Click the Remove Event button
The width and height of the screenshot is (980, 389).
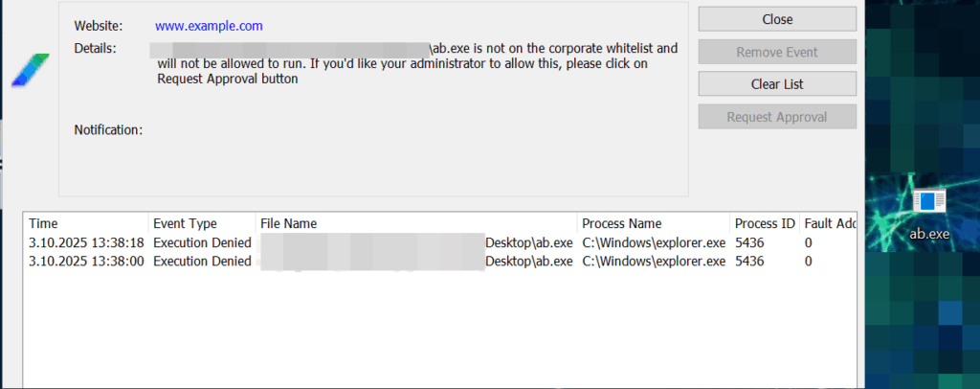coord(776,52)
